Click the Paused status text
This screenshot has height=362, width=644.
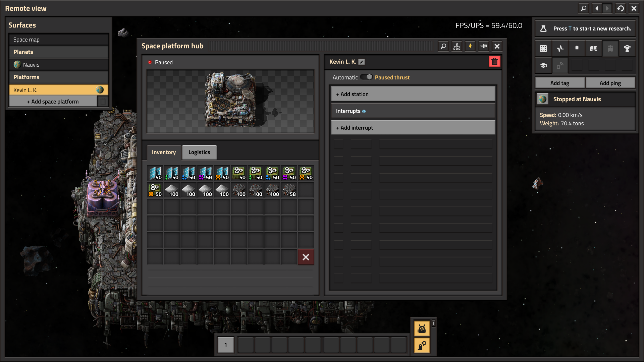[x=164, y=62]
